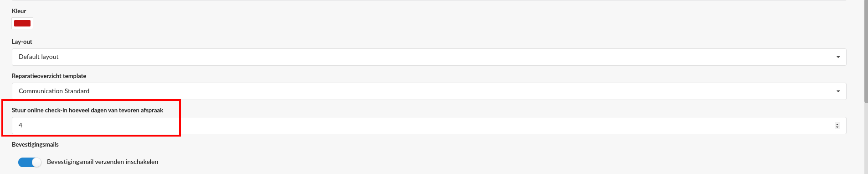Select the 'Default layout' text in Lay-out

(x=39, y=57)
